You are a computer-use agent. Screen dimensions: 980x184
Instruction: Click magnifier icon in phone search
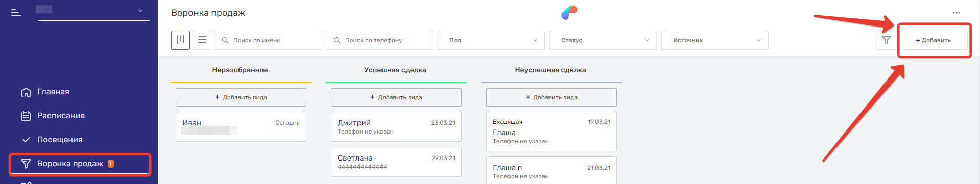337,40
